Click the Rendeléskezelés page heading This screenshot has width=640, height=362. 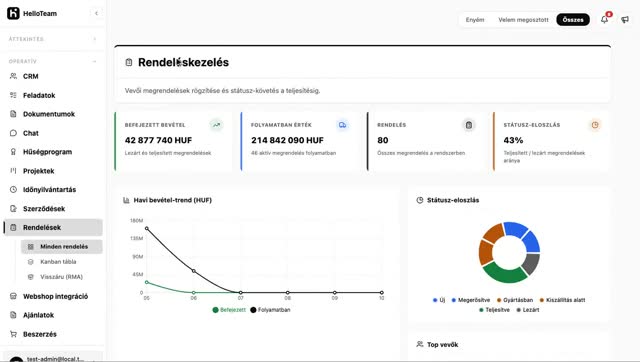pos(183,62)
